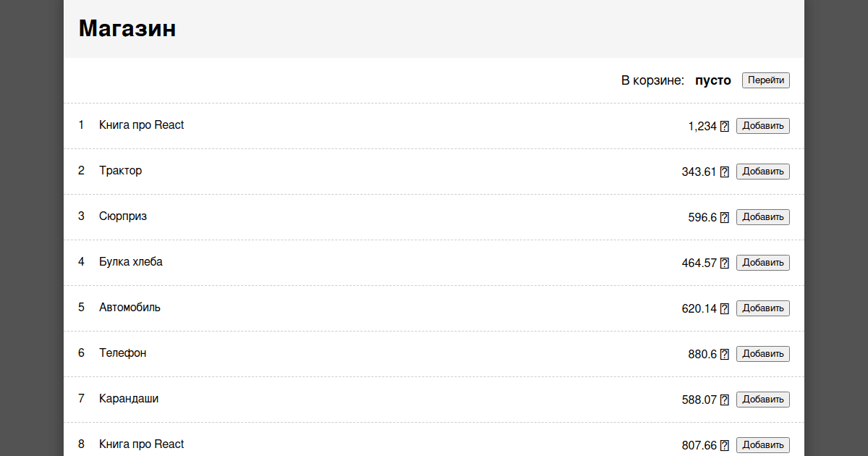Click the currency symbol after 620.14
This screenshot has width=868, height=456.
coord(725,309)
